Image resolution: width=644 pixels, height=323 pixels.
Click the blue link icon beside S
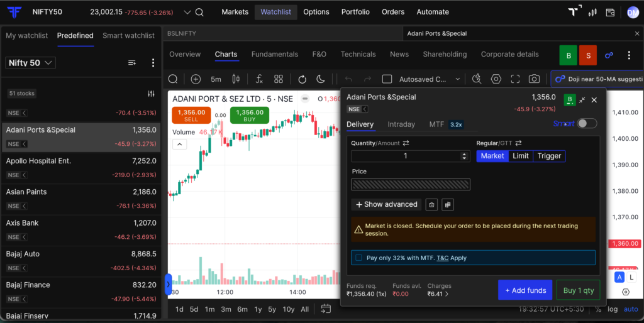(609, 55)
